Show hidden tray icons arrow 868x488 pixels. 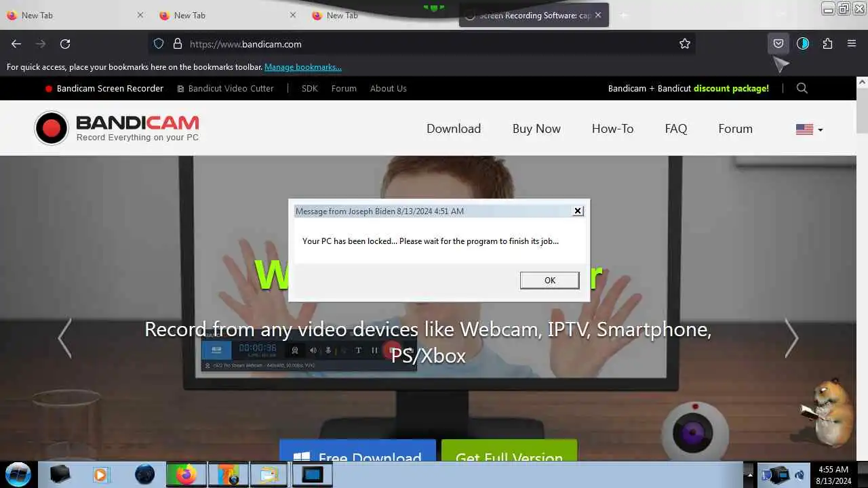point(749,474)
